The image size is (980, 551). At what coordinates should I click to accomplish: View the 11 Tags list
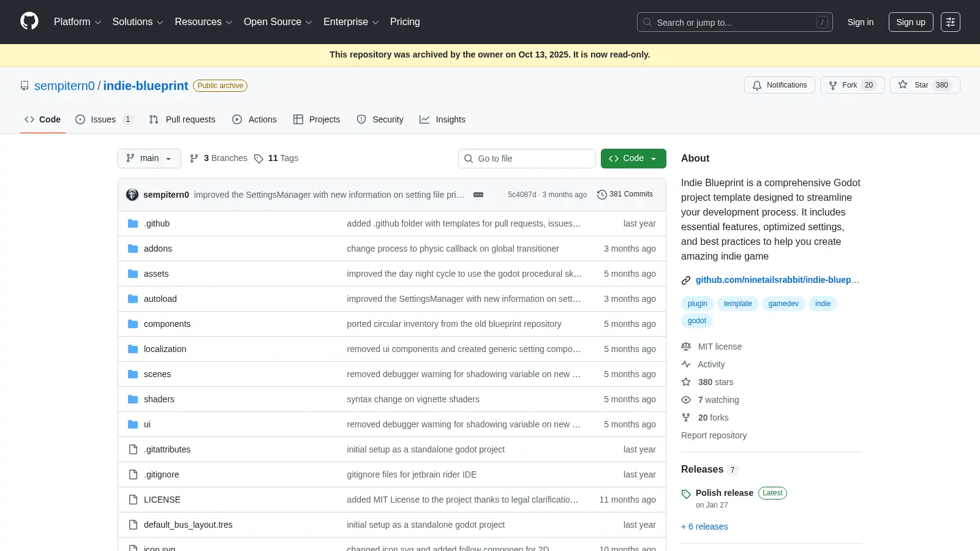click(276, 158)
